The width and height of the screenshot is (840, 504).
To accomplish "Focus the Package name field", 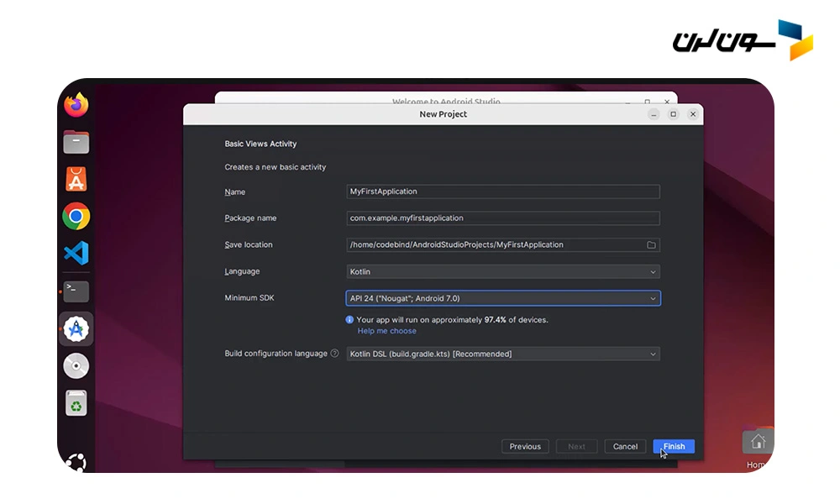I will (x=503, y=218).
